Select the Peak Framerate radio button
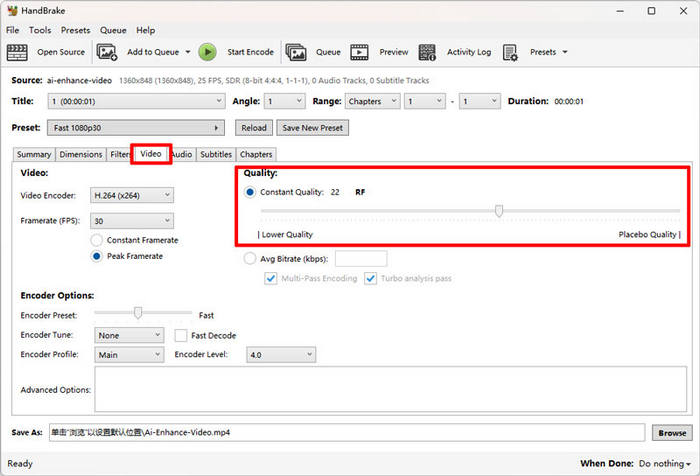 pyautogui.click(x=96, y=256)
